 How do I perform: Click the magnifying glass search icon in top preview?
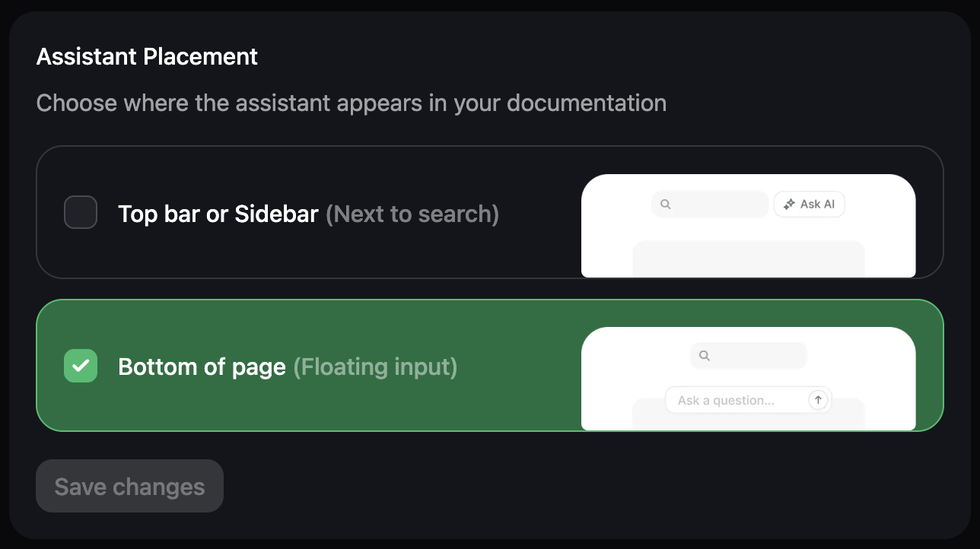[666, 204]
